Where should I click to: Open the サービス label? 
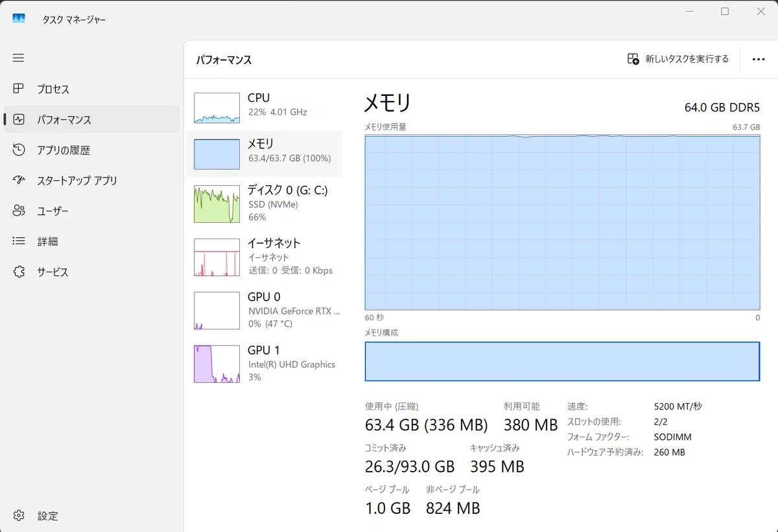53,272
